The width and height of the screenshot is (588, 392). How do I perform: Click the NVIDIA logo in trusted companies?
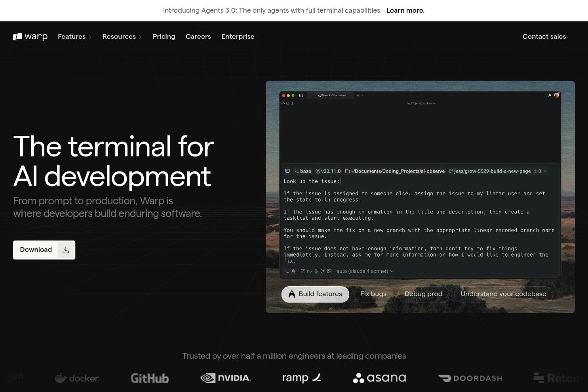click(x=226, y=378)
